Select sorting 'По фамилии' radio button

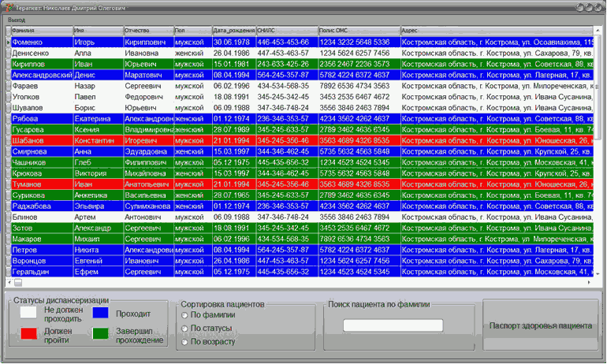point(184,315)
